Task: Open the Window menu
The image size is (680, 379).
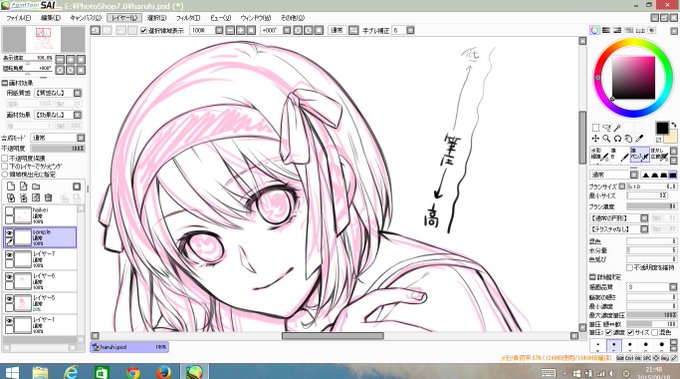Action: 255,18
